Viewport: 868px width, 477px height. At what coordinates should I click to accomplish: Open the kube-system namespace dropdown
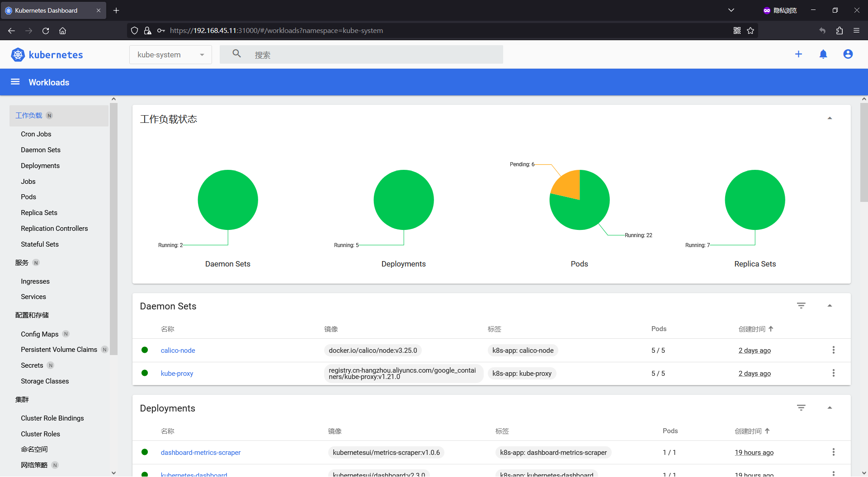coord(170,55)
